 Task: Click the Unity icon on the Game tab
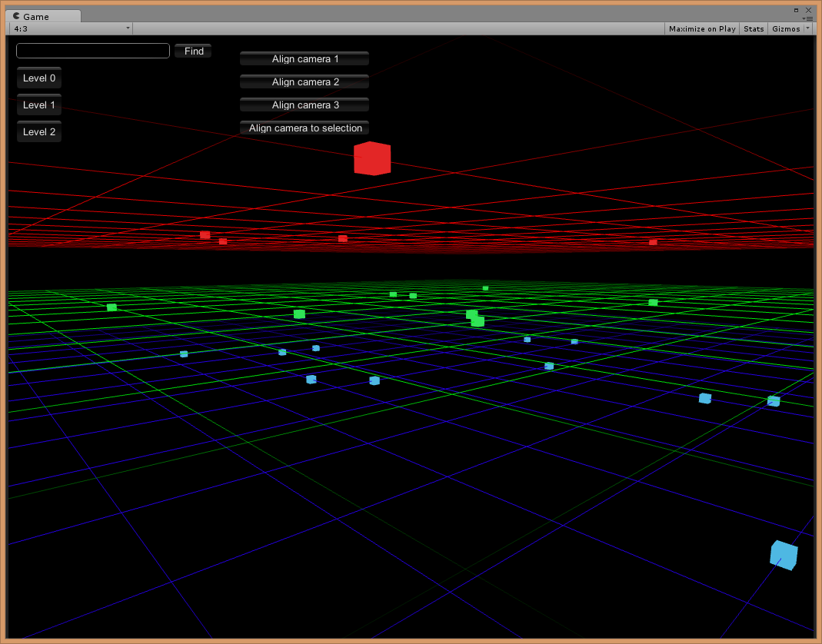pos(16,16)
